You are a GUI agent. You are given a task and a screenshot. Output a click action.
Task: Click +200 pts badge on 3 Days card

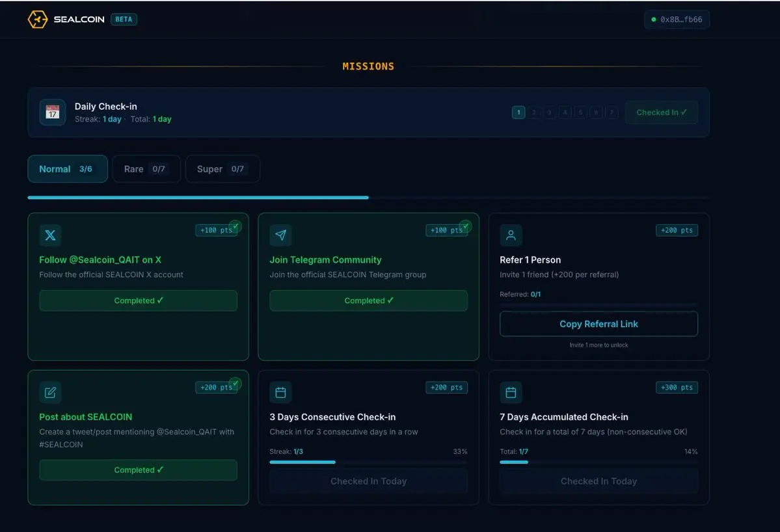tap(447, 388)
